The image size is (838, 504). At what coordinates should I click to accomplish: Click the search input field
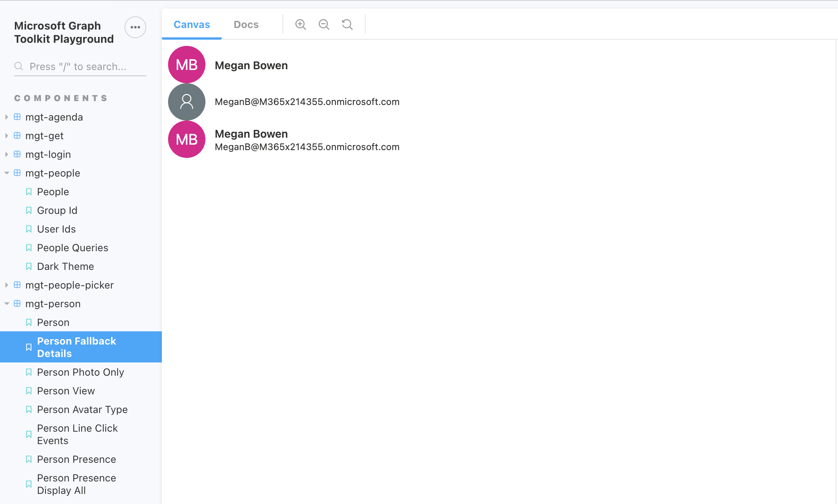[78, 66]
